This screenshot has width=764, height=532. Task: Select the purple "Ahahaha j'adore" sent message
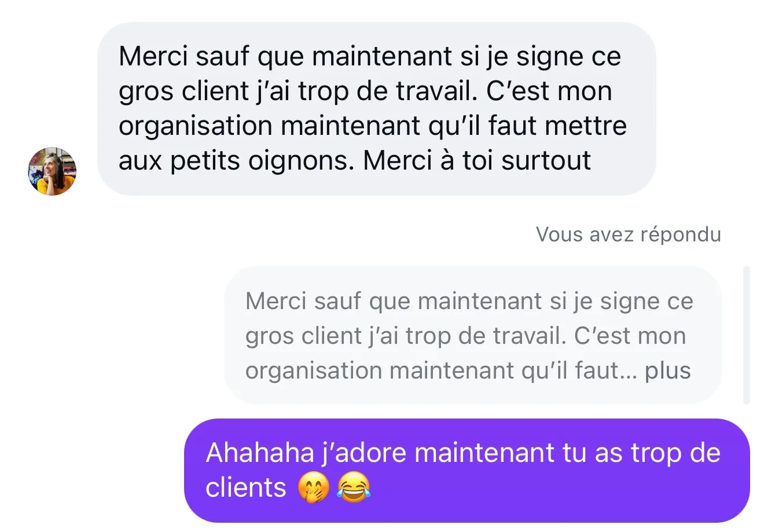[467, 470]
